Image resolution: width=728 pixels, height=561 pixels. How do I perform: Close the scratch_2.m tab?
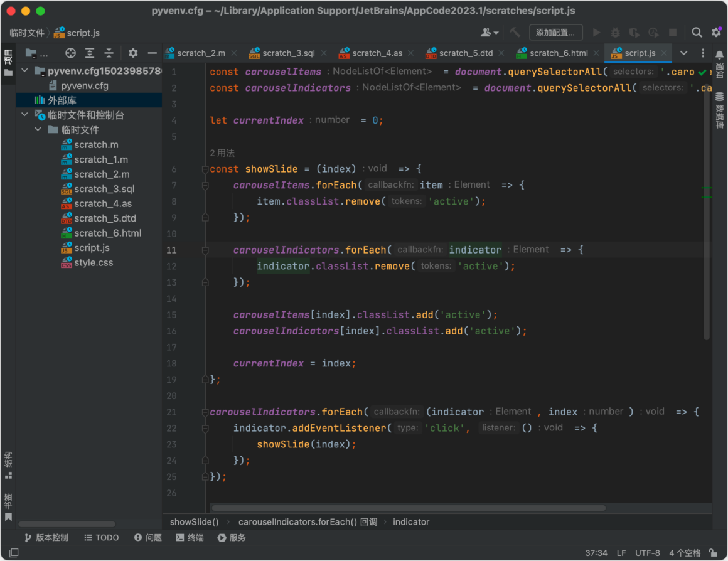(234, 53)
